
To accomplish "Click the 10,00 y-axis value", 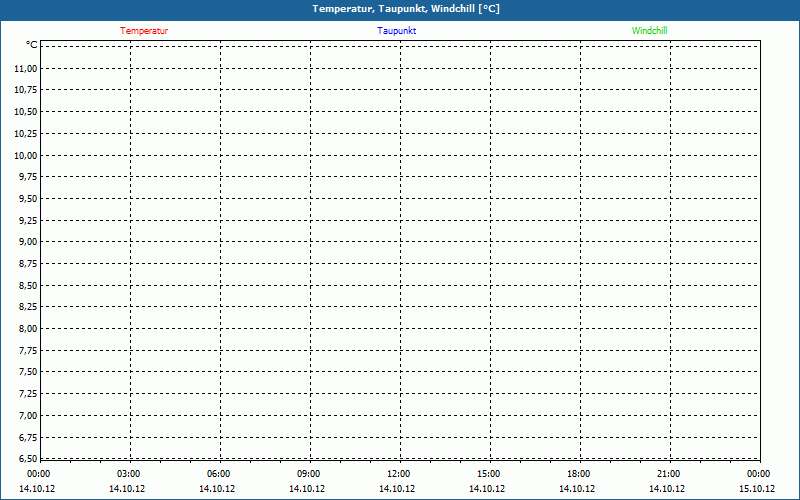I will click(26, 156).
